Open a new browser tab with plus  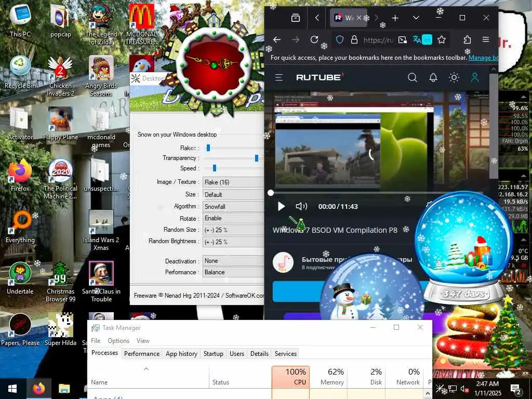[395, 18]
